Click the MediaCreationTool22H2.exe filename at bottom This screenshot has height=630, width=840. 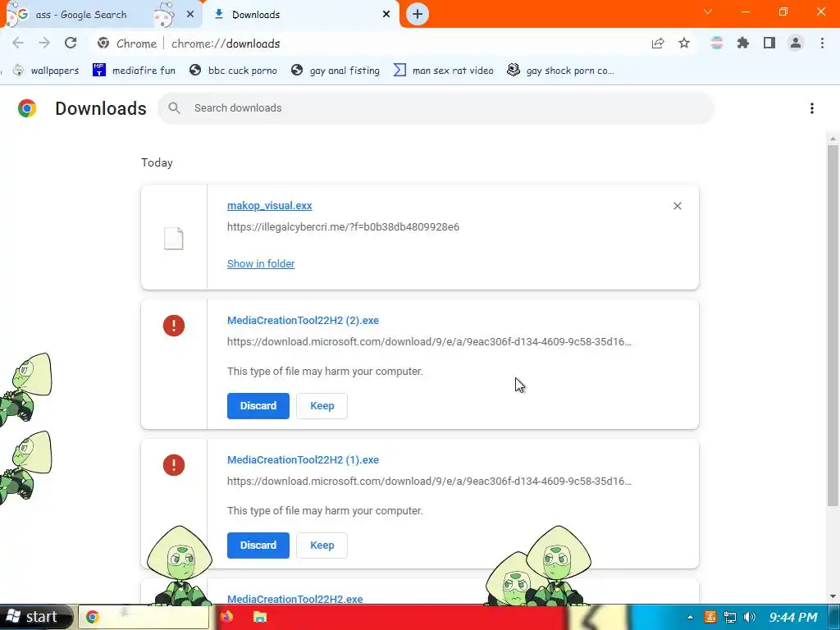tap(294, 599)
